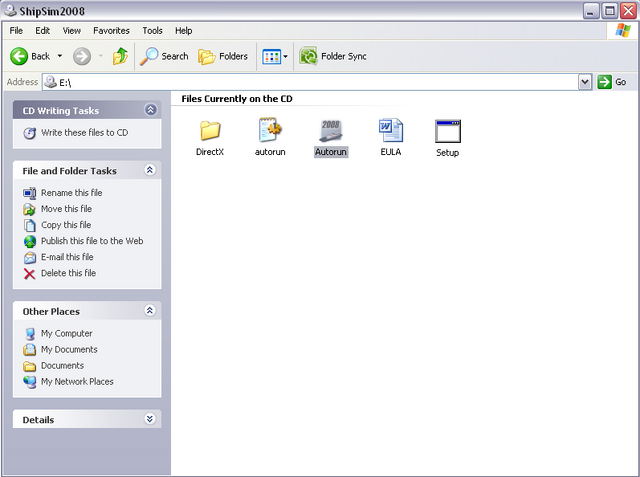The image size is (640, 477).
Task: Open My Documents from Other Places
Action: pyautogui.click(x=69, y=350)
